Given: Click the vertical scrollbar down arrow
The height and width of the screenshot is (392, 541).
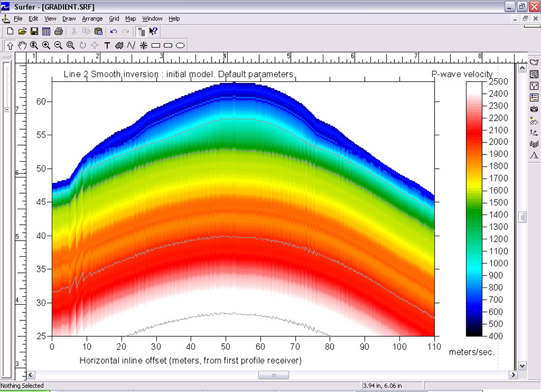Looking at the screenshot, I should click(x=522, y=366).
